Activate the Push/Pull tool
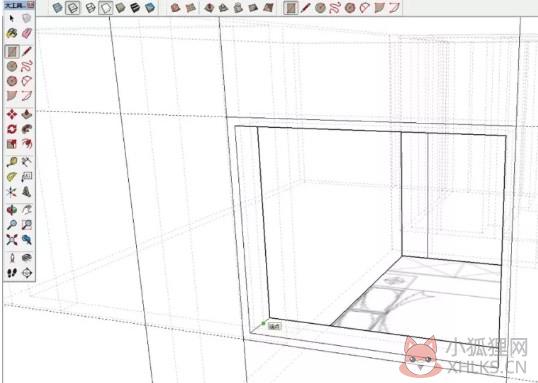The image size is (538, 383). [26, 114]
